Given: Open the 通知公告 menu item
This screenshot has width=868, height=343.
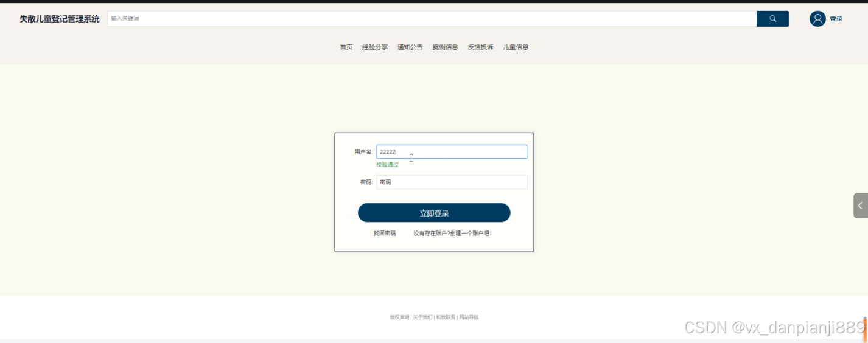Looking at the screenshot, I should point(410,47).
